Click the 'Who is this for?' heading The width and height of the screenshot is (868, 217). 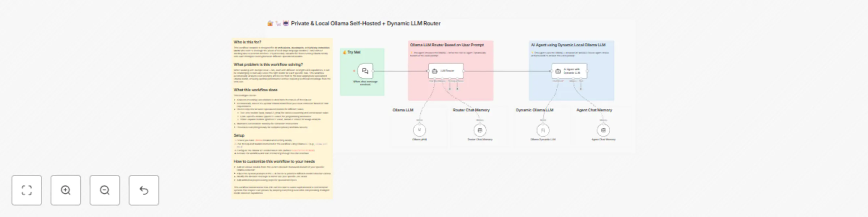point(247,42)
